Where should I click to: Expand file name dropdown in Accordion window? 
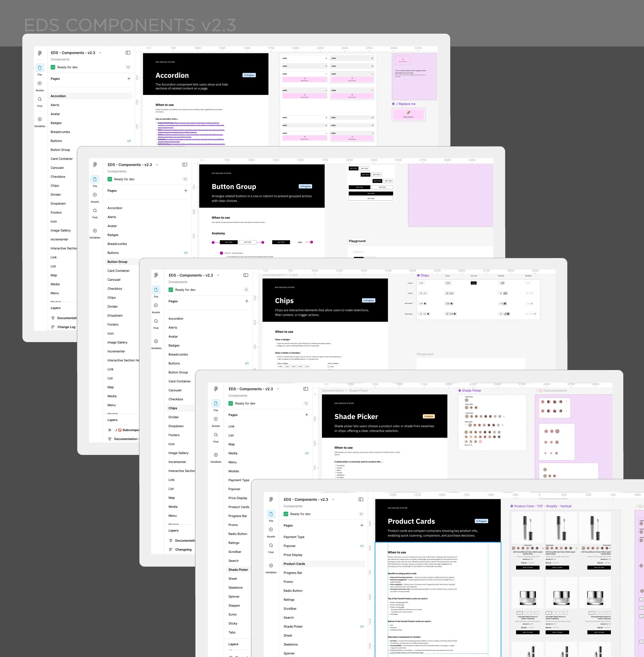click(x=101, y=53)
